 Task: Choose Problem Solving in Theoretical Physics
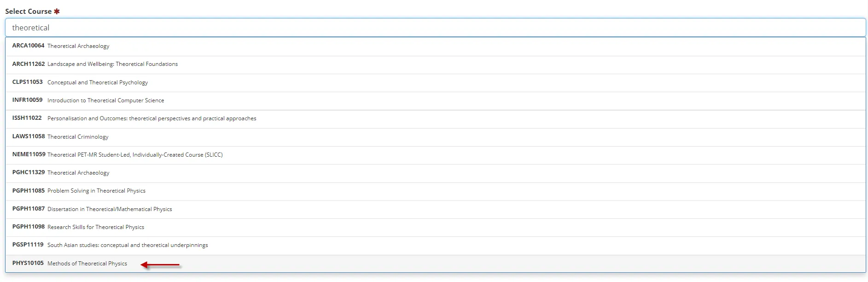click(96, 191)
